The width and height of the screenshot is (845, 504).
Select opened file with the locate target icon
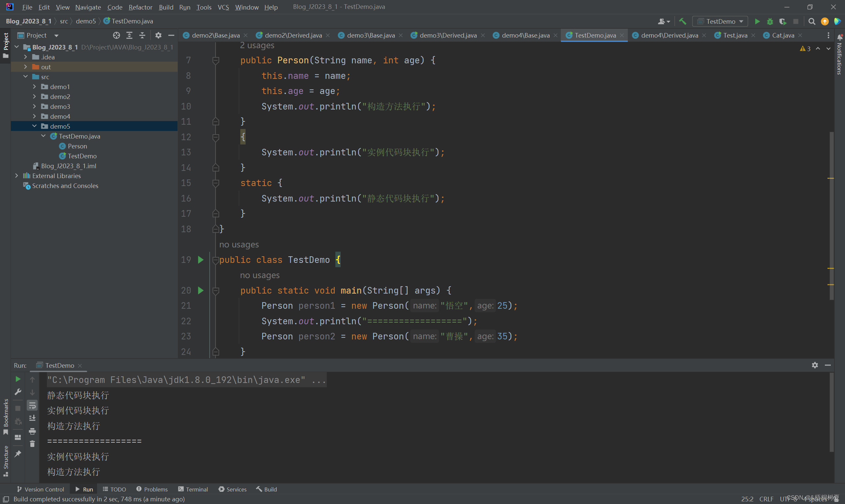(x=117, y=35)
